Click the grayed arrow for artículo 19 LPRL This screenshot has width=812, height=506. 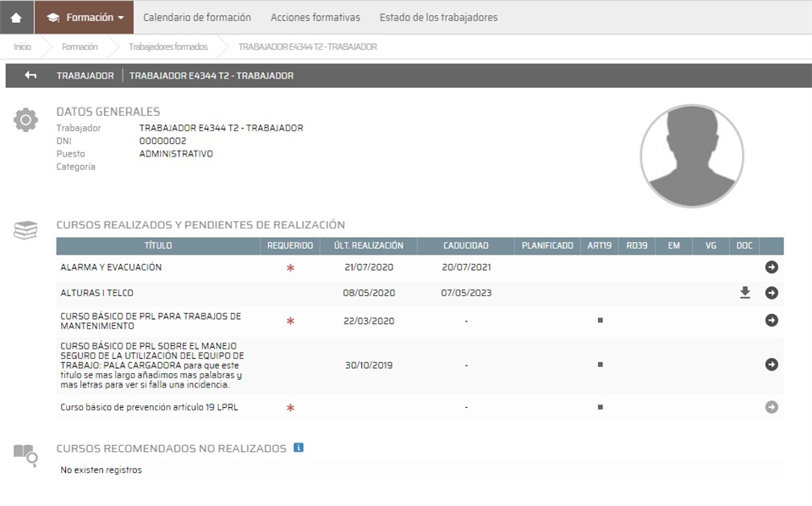click(771, 407)
